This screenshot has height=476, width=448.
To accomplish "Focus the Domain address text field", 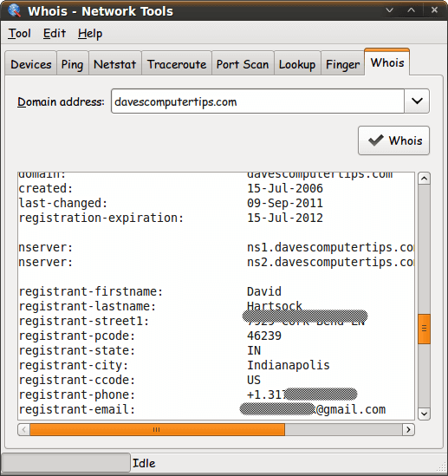I will tap(257, 101).
